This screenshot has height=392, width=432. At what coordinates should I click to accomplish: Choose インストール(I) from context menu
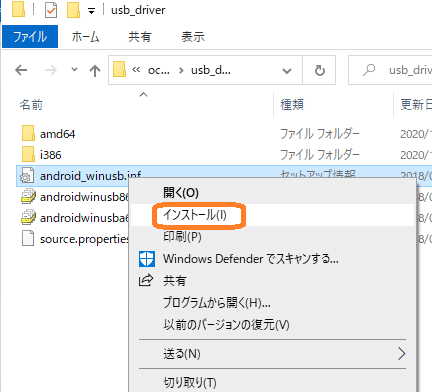coord(273,215)
